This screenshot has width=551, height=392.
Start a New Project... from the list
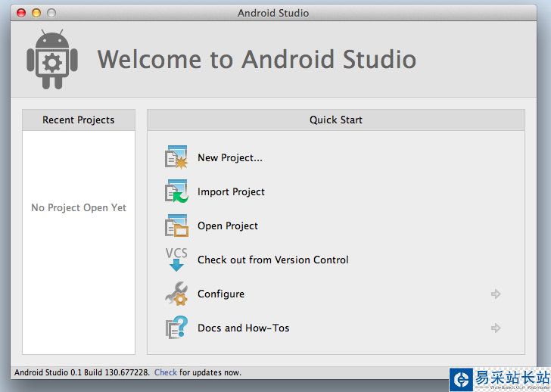pos(230,157)
